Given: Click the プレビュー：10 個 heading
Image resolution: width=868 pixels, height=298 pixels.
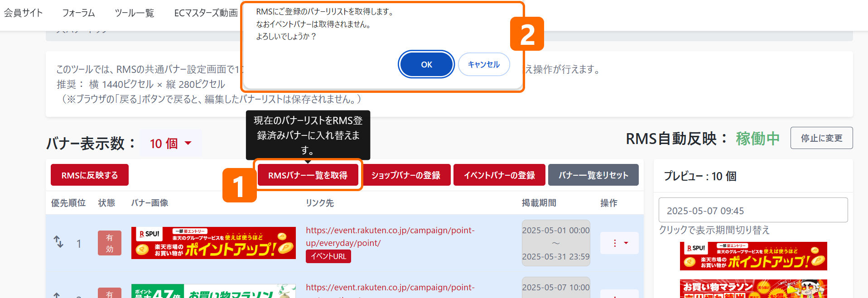Looking at the screenshot, I should 700,176.
